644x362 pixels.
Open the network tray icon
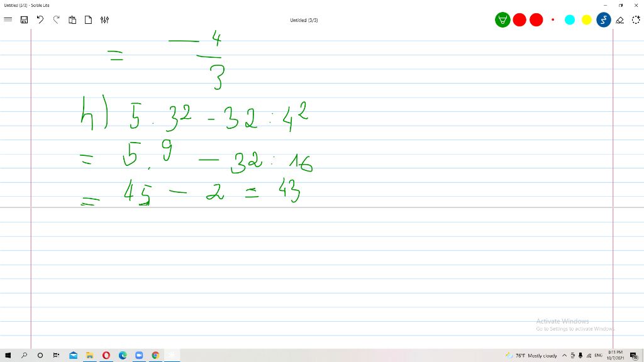(x=589, y=356)
